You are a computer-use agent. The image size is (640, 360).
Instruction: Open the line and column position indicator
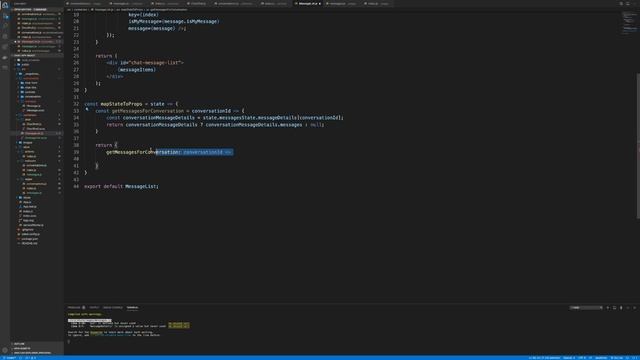(544, 358)
